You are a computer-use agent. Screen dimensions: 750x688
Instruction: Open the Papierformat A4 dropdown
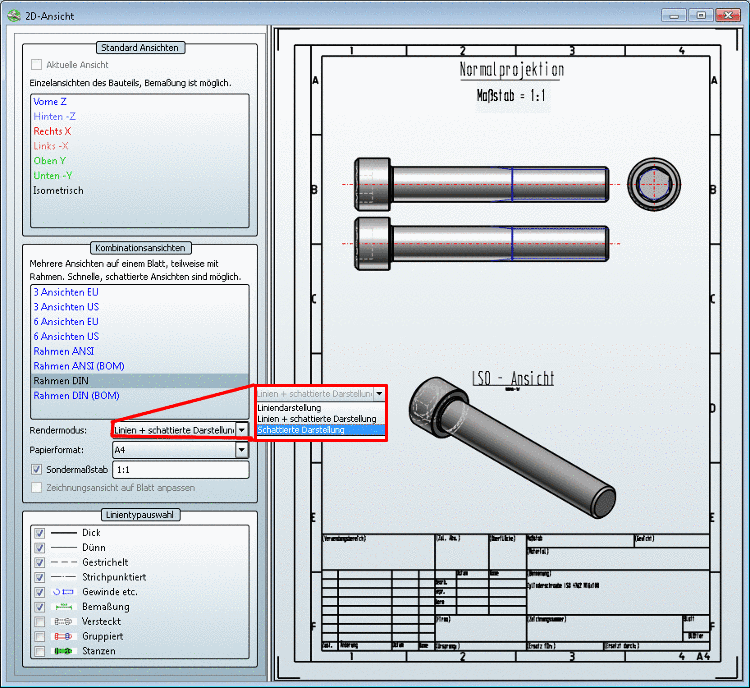(x=242, y=450)
